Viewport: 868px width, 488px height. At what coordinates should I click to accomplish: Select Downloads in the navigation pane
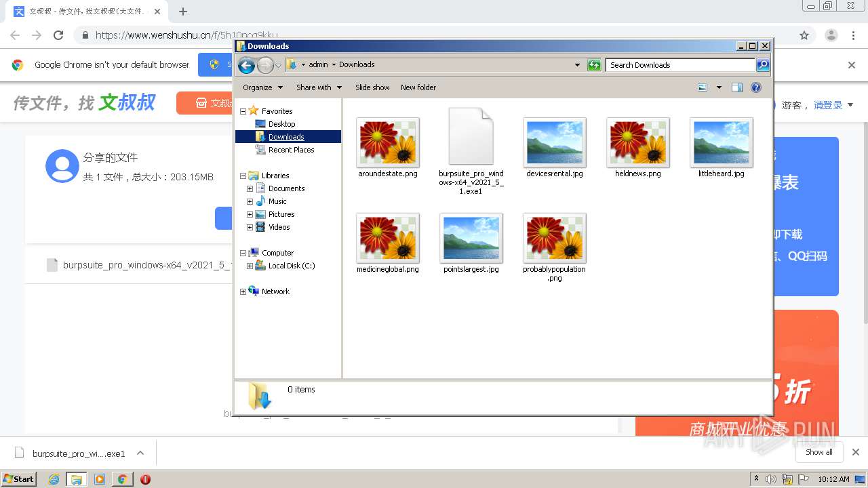pos(286,137)
